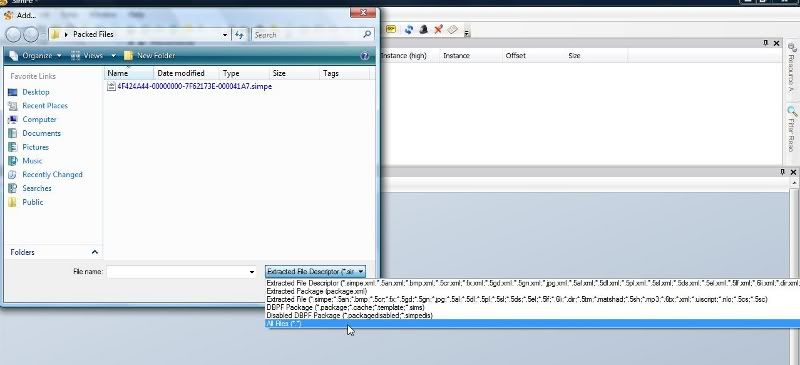800x365 pixels.
Task: Click the refresh button beside address bar
Action: pos(239,35)
